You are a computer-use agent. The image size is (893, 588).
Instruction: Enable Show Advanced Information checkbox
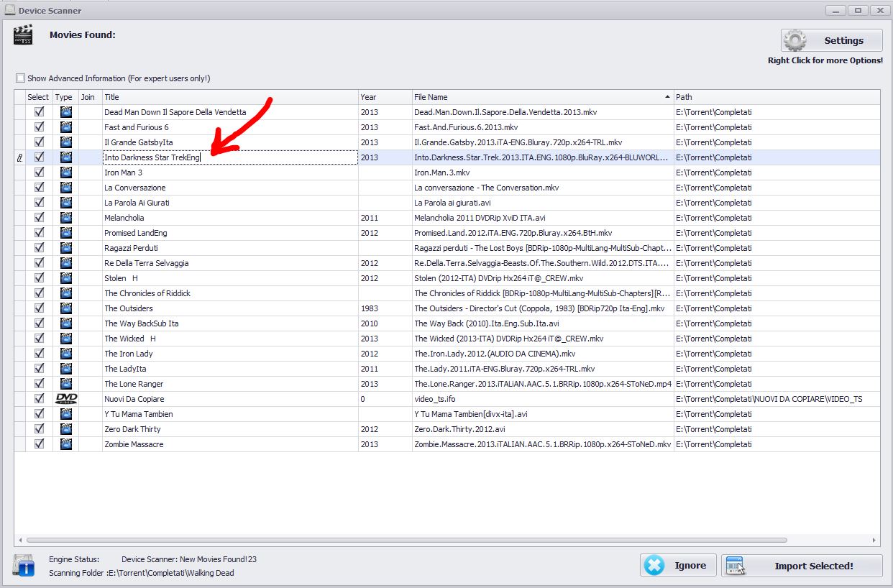(x=21, y=78)
